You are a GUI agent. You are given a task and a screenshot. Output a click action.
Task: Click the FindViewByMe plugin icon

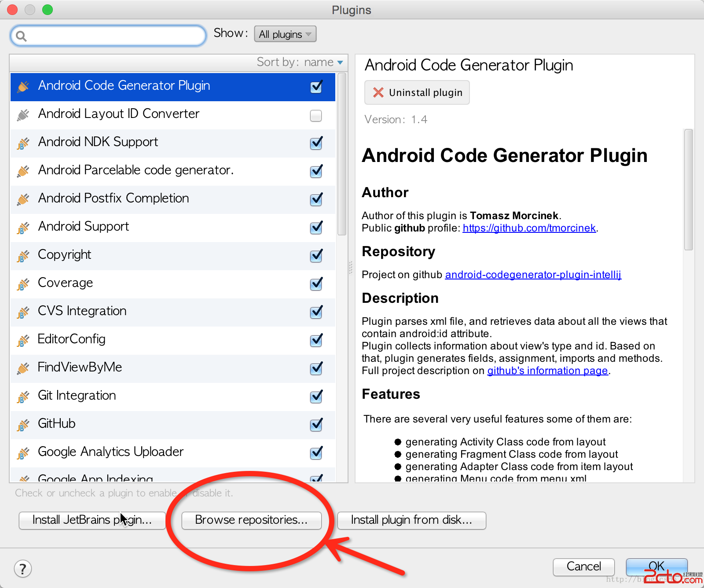point(23,369)
